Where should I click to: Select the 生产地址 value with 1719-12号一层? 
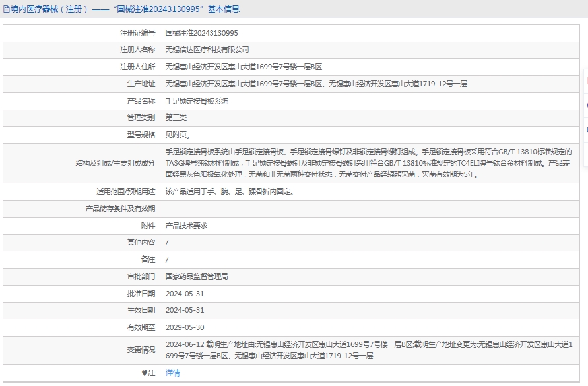(316, 84)
